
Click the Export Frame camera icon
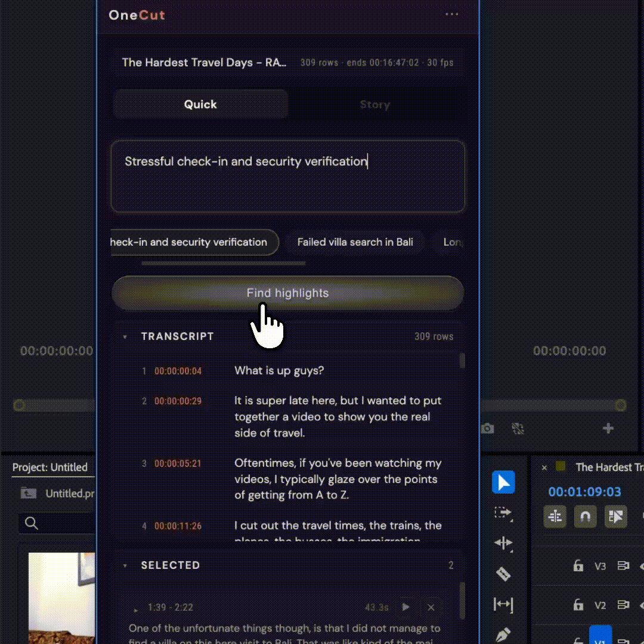click(488, 429)
